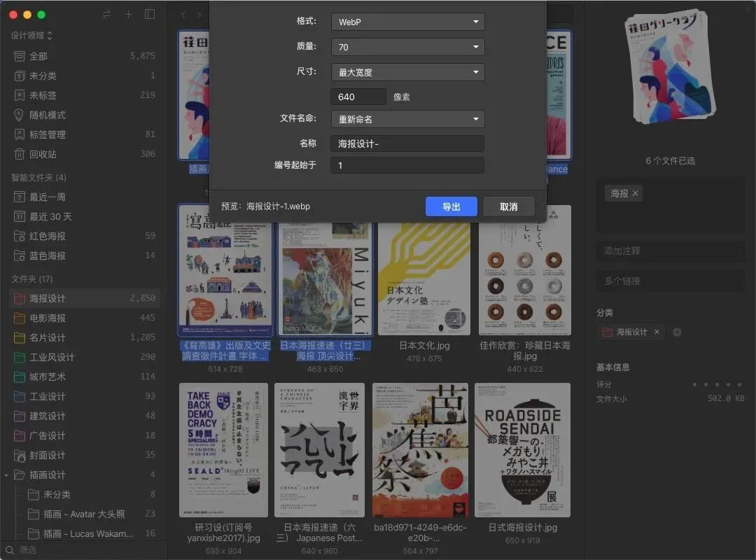The height and width of the screenshot is (560, 756).
Task: Collapse the 插画设计 folder arrow
Action: click(6, 475)
